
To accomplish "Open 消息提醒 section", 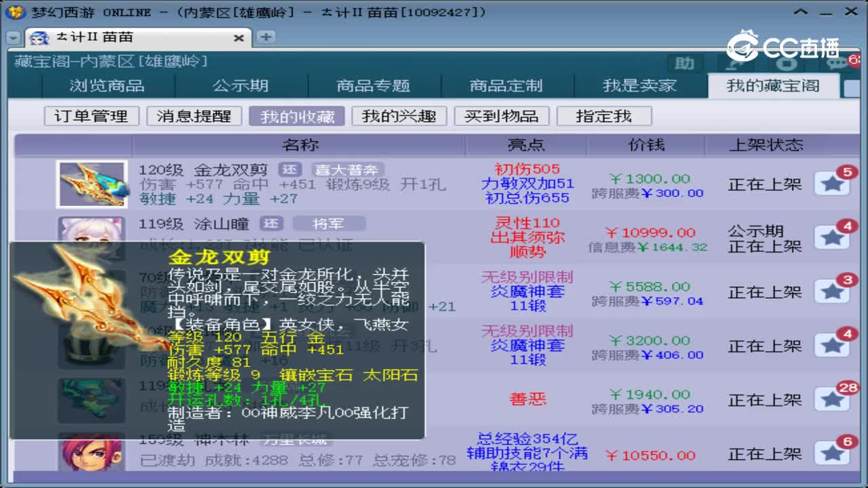I will click(x=194, y=116).
